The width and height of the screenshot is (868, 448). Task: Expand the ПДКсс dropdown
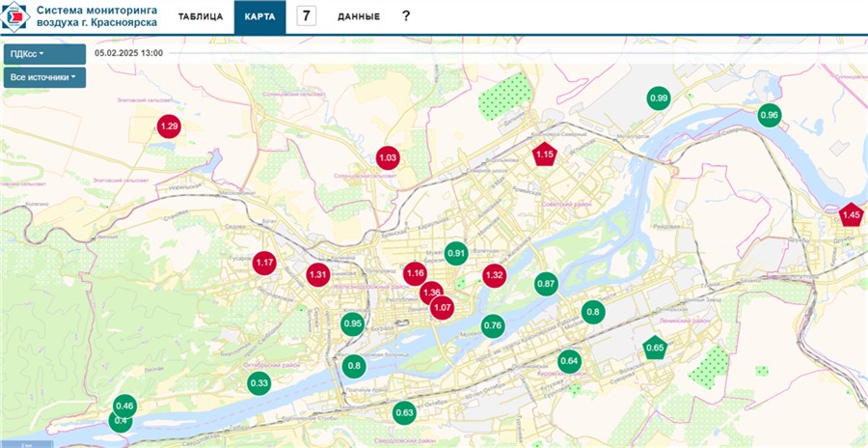point(44,54)
